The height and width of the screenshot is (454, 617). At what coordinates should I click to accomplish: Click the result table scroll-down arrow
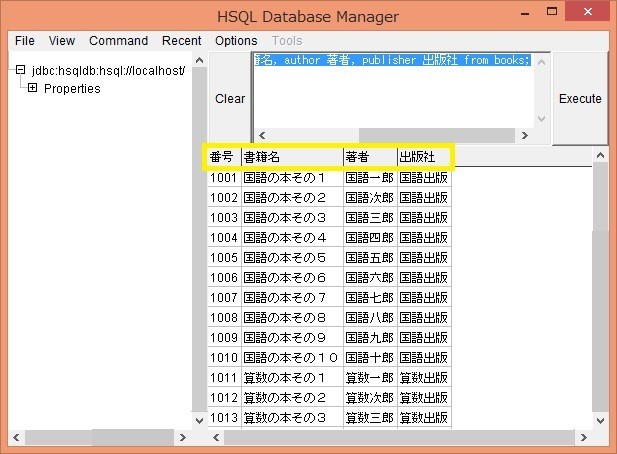tap(600, 420)
